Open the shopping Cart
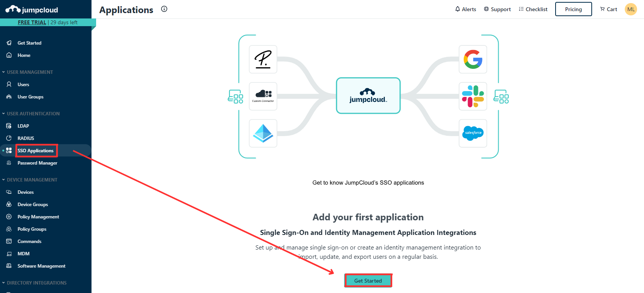 [608, 9]
